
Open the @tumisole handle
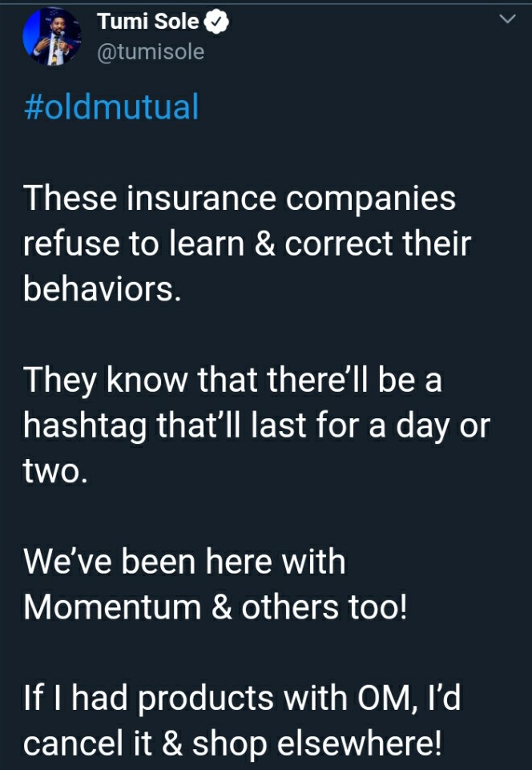151,52
